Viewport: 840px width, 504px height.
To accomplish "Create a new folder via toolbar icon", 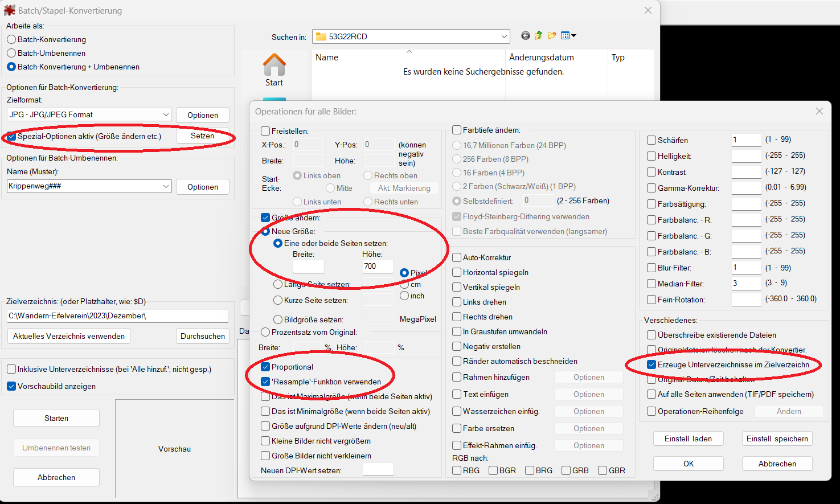I will (x=551, y=36).
